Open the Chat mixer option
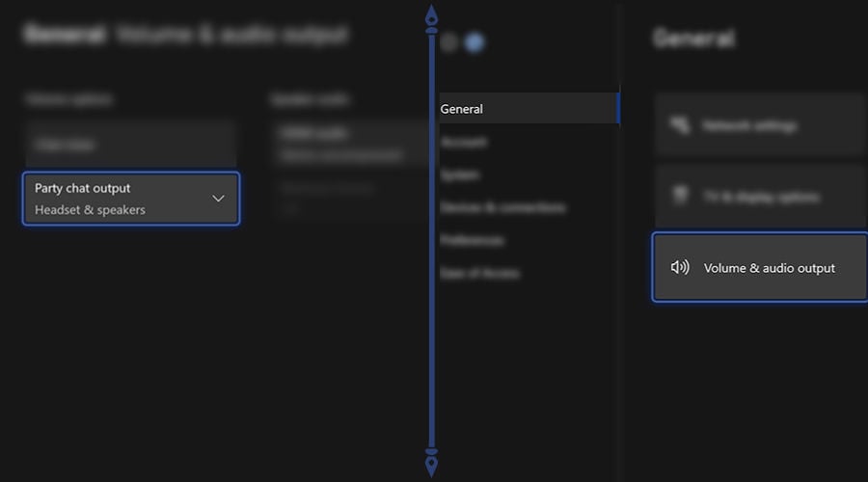The image size is (868, 482). 130,145
